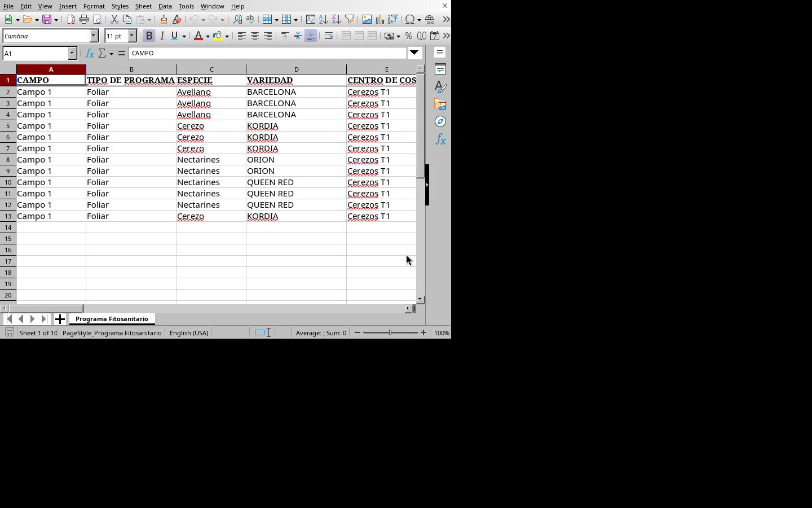Export directly as PDF

71,19
